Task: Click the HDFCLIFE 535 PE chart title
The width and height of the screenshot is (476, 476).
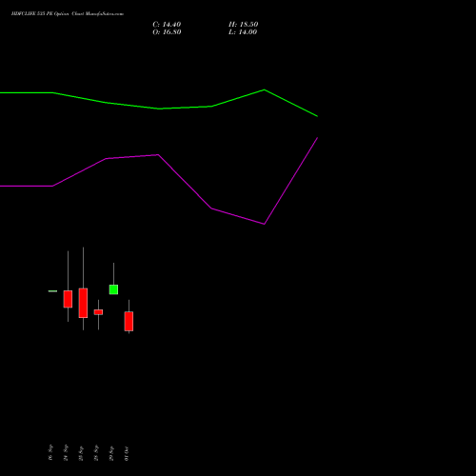Action: [x=68, y=14]
